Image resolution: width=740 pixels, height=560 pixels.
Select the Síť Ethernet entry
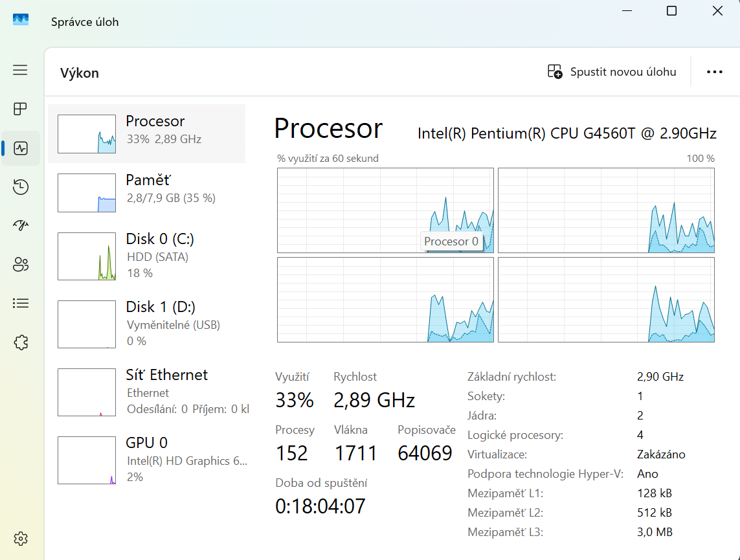147,391
